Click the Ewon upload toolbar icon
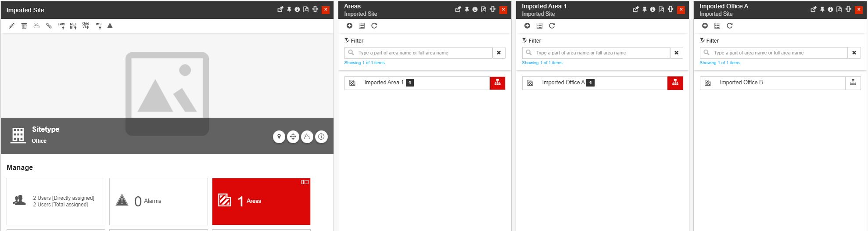This screenshot has width=868, height=231. pos(61,26)
